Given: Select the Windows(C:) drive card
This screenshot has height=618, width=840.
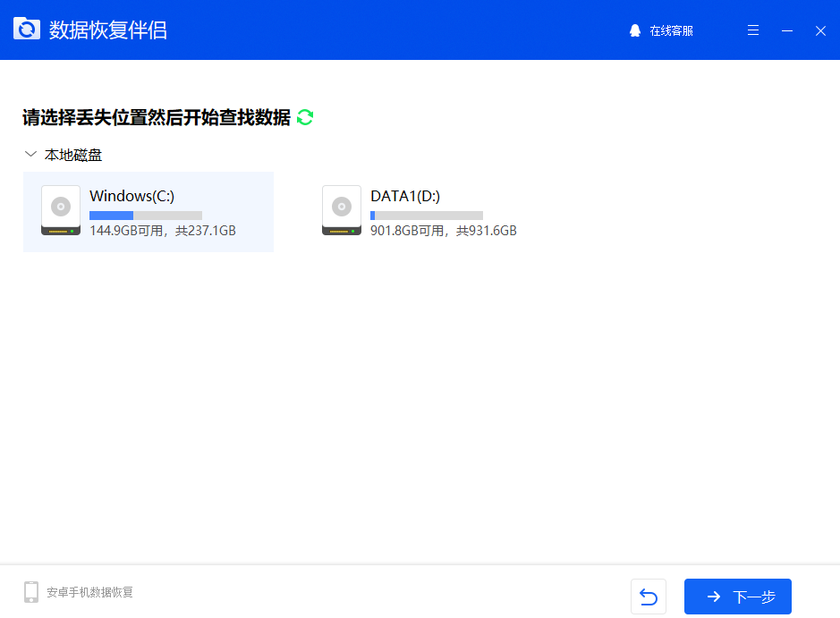Looking at the screenshot, I should click(x=148, y=211).
